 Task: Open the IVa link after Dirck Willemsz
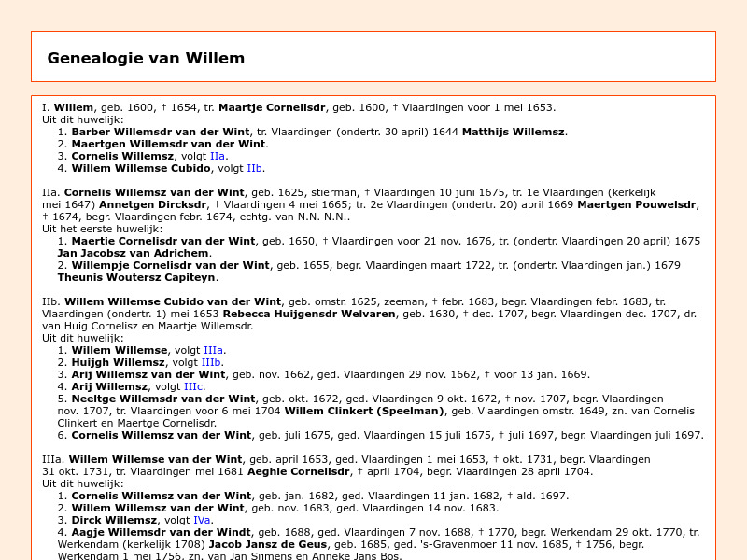coord(202,520)
